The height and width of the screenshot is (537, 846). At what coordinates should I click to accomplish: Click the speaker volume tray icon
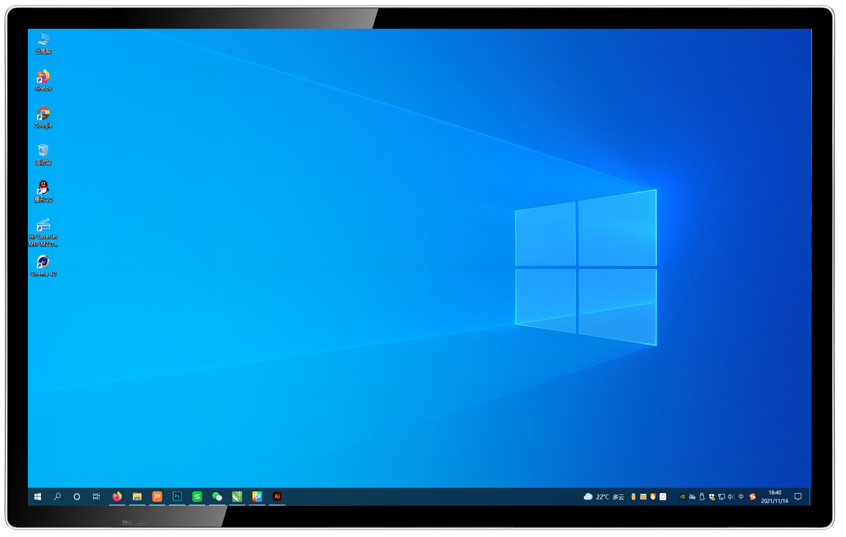731,497
